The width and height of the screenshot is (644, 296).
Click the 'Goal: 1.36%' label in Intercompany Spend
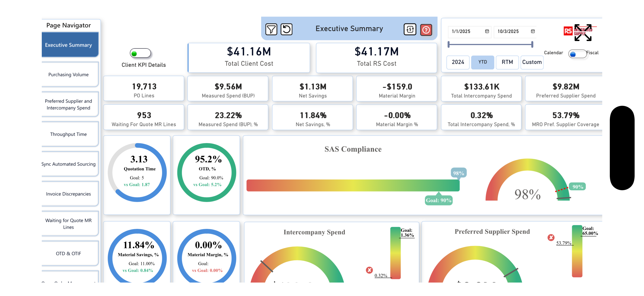coord(407,233)
